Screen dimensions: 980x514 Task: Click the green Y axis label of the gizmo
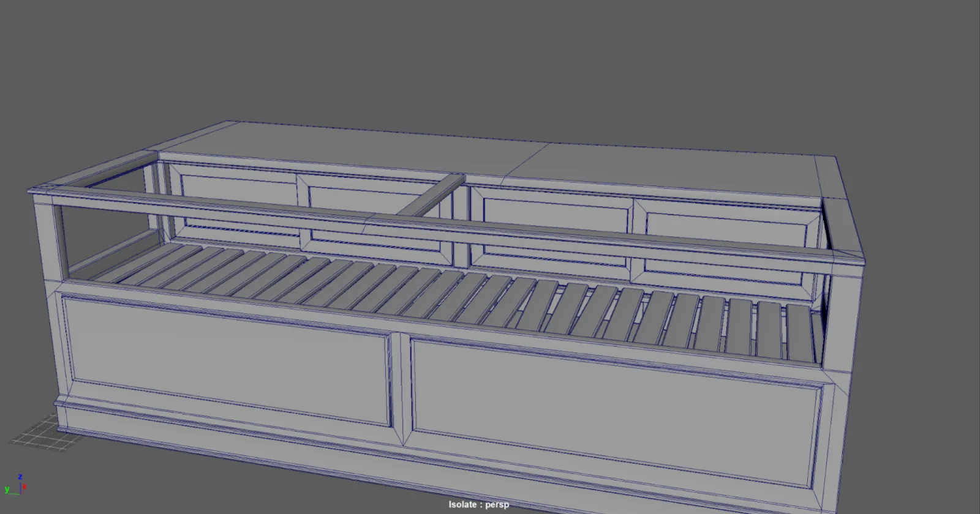point(7,490)
